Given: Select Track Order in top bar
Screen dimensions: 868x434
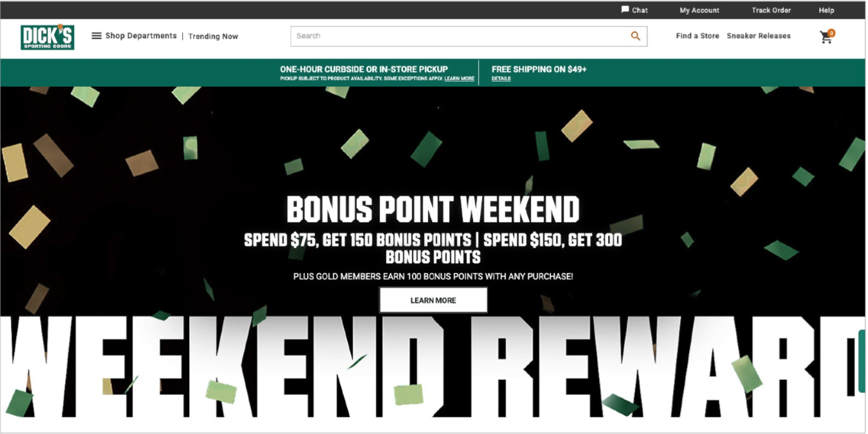Looking at the screenshot, I should [x=771, y=10].
